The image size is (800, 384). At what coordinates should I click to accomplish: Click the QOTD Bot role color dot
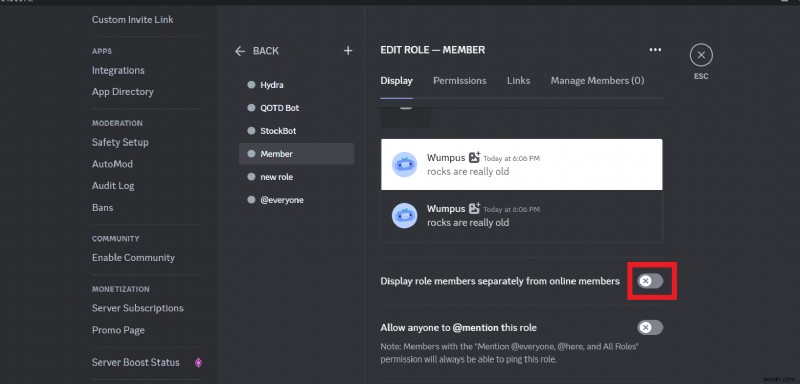click(x=251, y=108)
